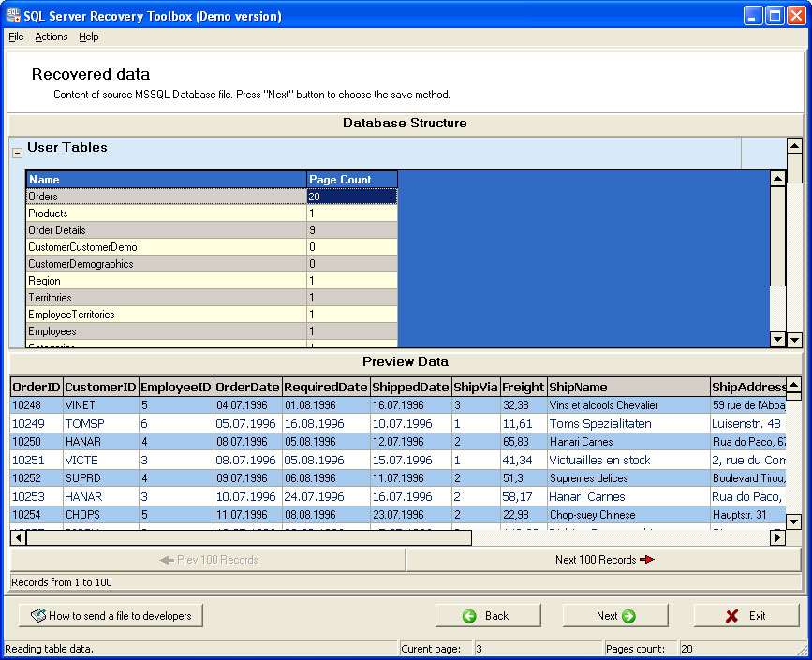The width and height of the screenshot is (812, 660).
Task: Select the Employees table in list
Action: coord(166,331)
